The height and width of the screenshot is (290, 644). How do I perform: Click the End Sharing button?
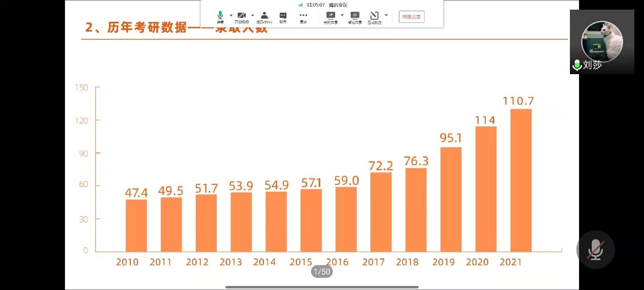[412, 17]
